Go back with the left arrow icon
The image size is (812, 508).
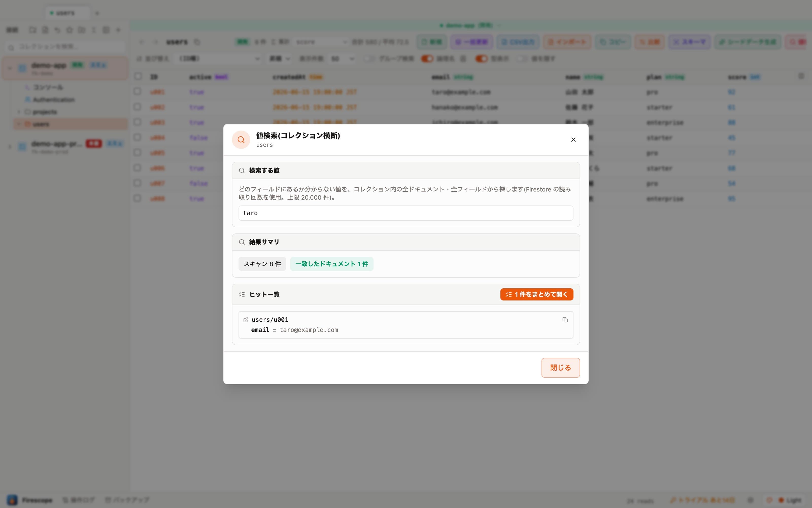click(x=142, y=42)
